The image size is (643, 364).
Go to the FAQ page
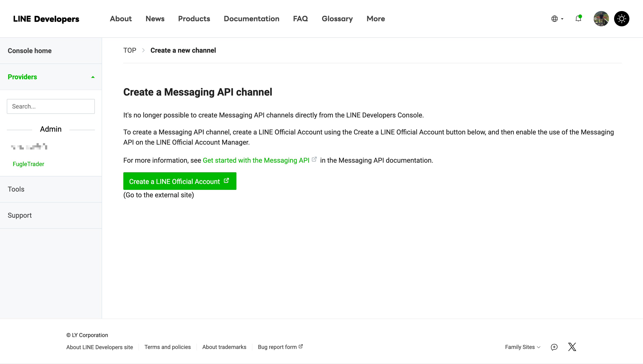coord(300,19)
